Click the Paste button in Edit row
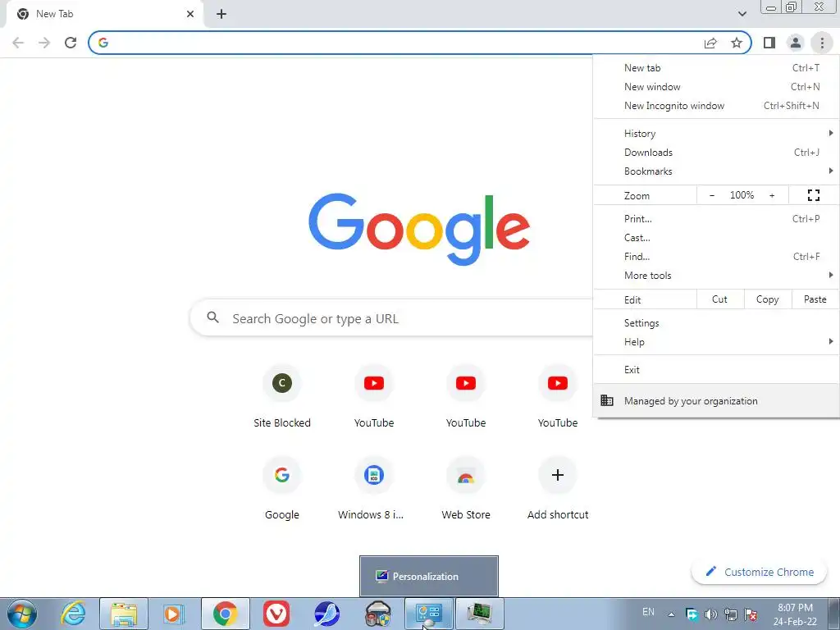This screenshot has width=840, height=630. 815,299
